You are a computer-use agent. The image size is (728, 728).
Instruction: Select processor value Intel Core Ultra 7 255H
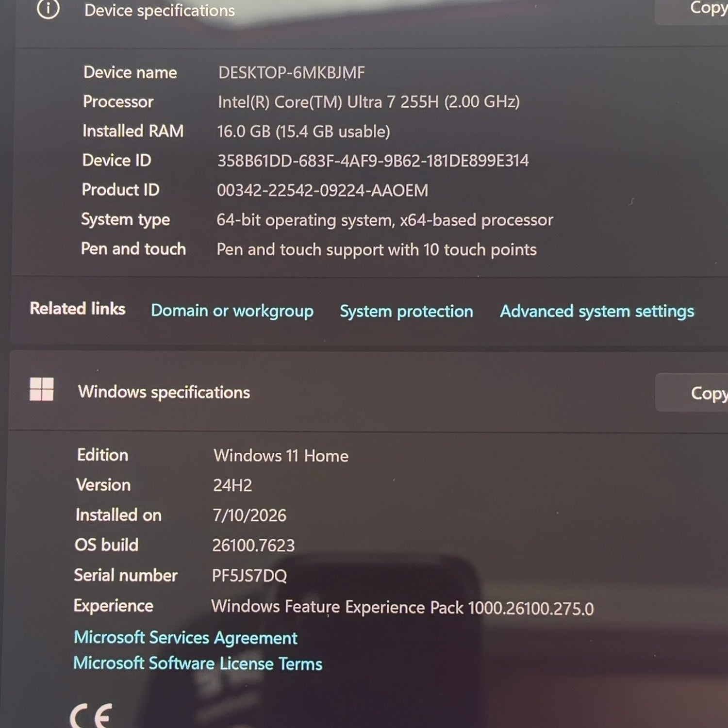pos(369,102)
